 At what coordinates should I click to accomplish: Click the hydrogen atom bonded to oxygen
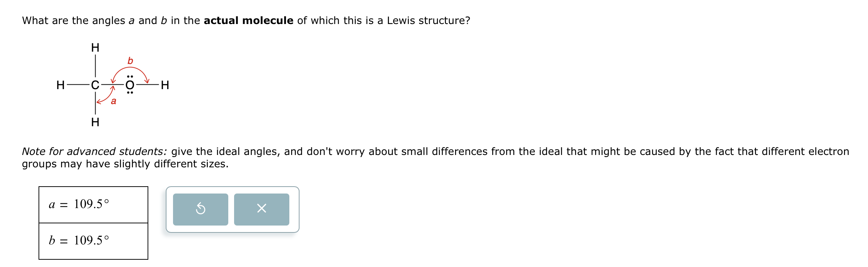point(165,85)
